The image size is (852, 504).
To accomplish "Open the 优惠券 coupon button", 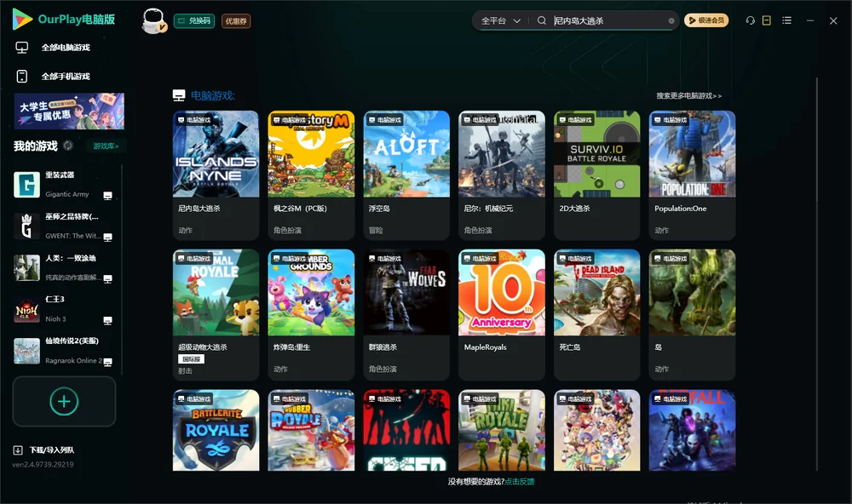I will [236, 20].
